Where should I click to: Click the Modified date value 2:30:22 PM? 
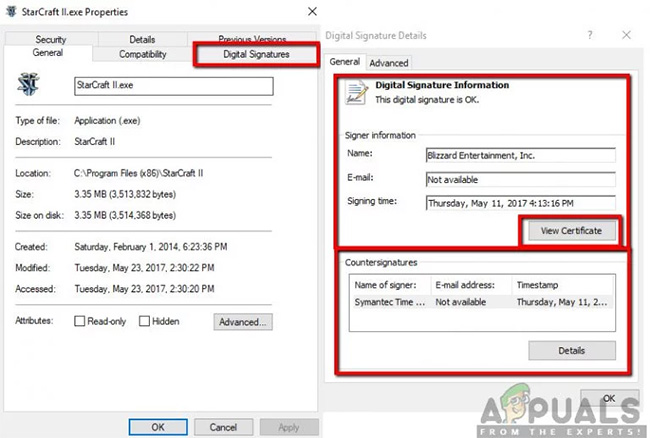[144, 268]
